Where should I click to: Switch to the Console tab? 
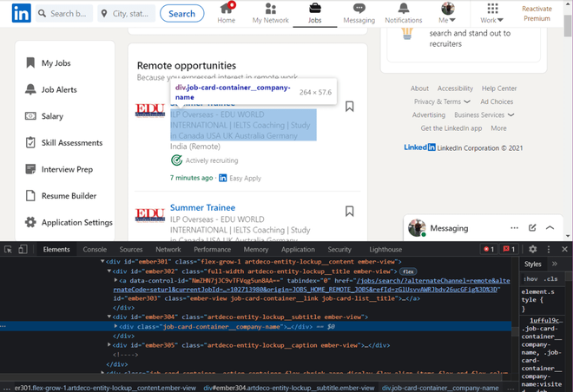[95, 250]
